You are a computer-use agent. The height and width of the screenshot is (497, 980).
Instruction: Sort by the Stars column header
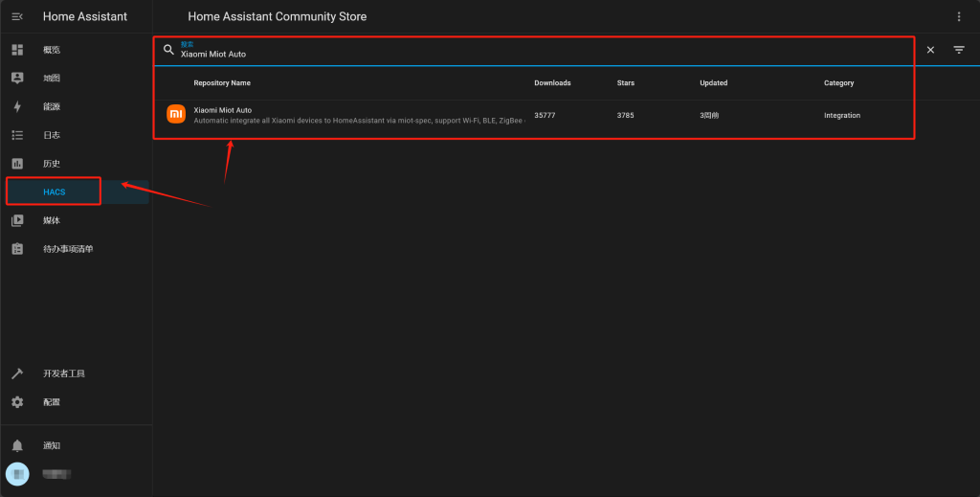pos(626,83)
